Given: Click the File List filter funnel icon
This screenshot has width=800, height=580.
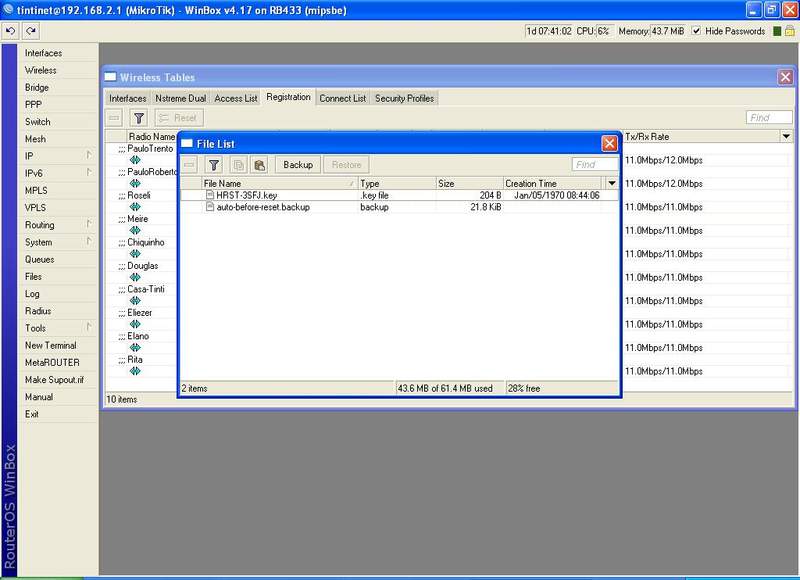Looking at the screenshot, I should (x=214, y=165).
